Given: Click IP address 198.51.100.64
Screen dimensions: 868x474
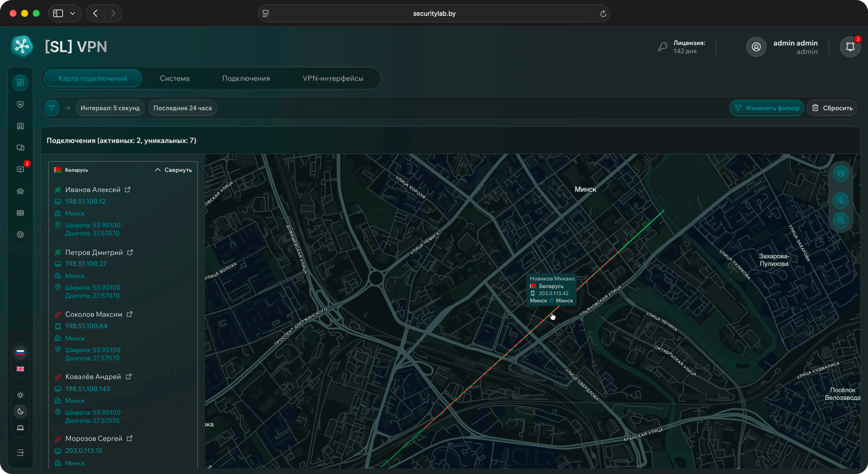Looking at the screenshot, I should 86,326.
